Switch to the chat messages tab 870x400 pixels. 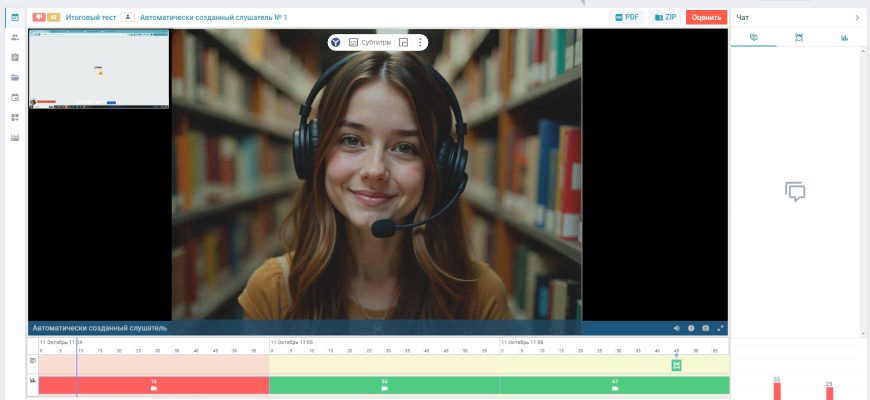tap(753, 38)
